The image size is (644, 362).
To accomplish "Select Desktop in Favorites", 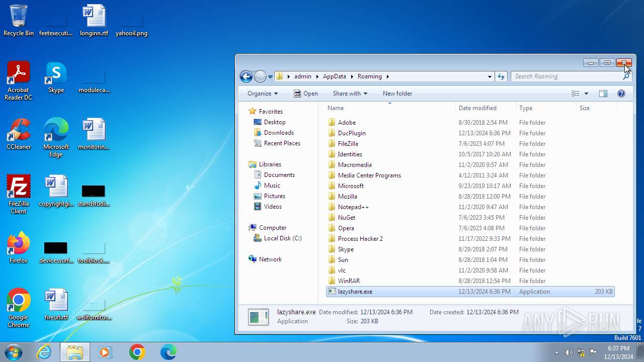I will coord(275,122).
